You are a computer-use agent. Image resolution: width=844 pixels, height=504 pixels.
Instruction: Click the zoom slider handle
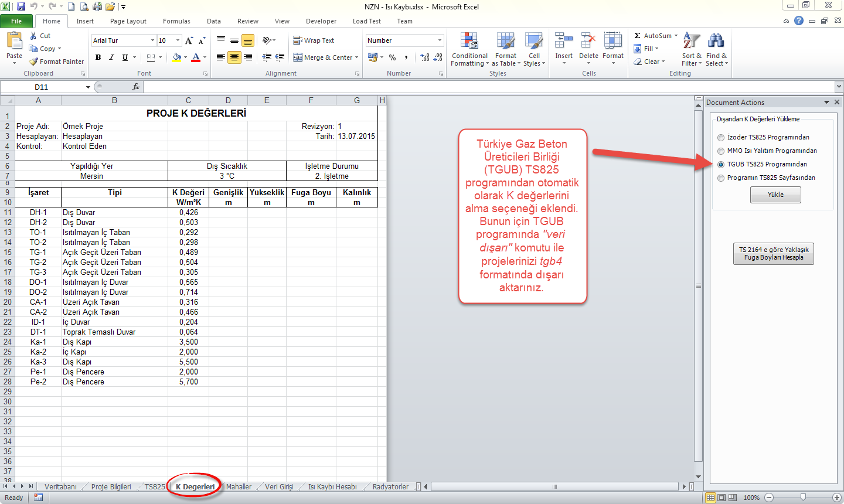pos(803,498)
